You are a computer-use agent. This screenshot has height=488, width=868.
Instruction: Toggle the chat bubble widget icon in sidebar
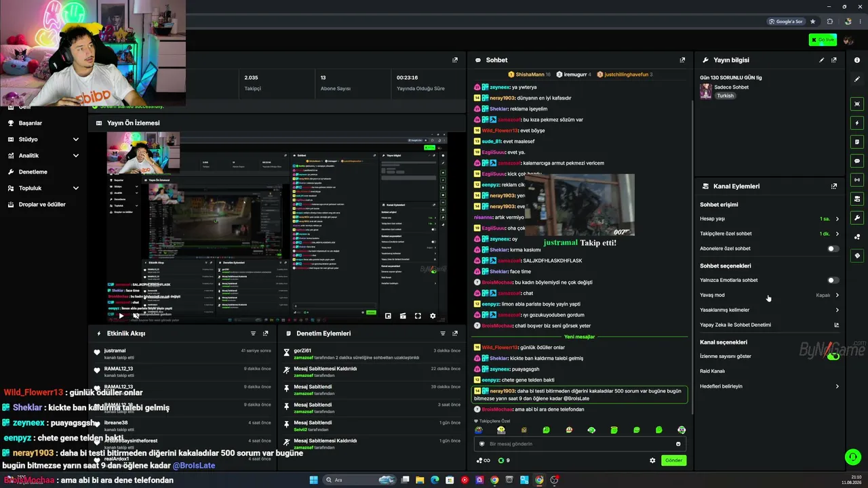pyautogui.click(x=857, y=161)
